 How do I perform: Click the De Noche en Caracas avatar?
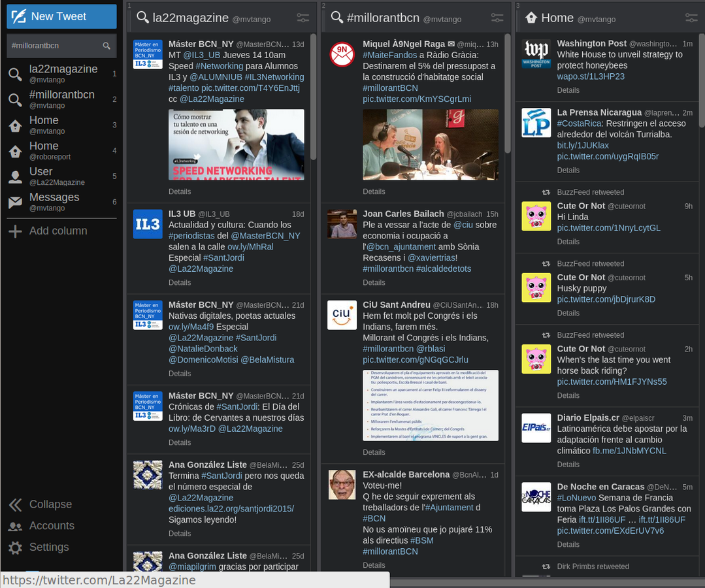coord(536,497)
